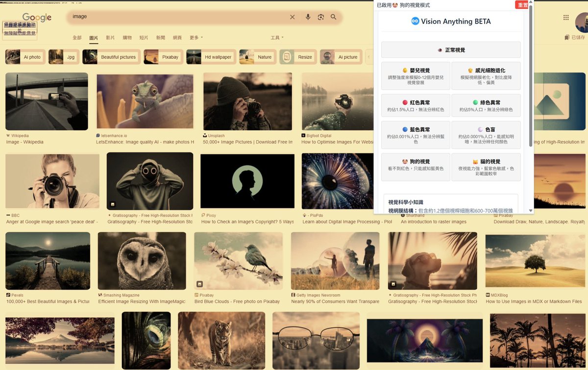
Task: Switch to the 影片 videos tab
Action: point(110,38)
